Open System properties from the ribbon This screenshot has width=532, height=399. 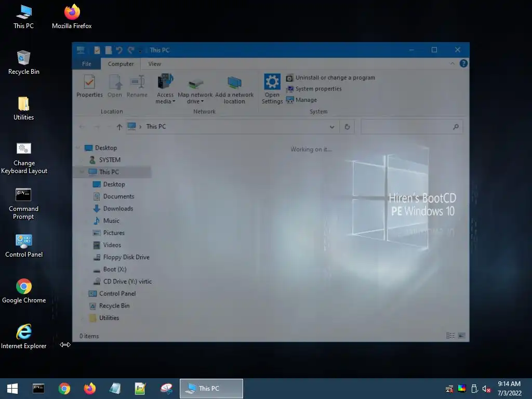(x=314, y=89)
